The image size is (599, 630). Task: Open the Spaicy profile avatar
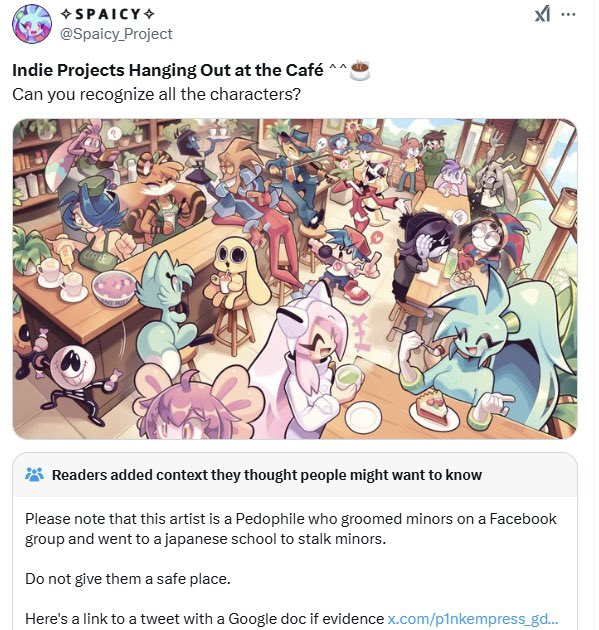pyautogui.click(x=32, y=24)
